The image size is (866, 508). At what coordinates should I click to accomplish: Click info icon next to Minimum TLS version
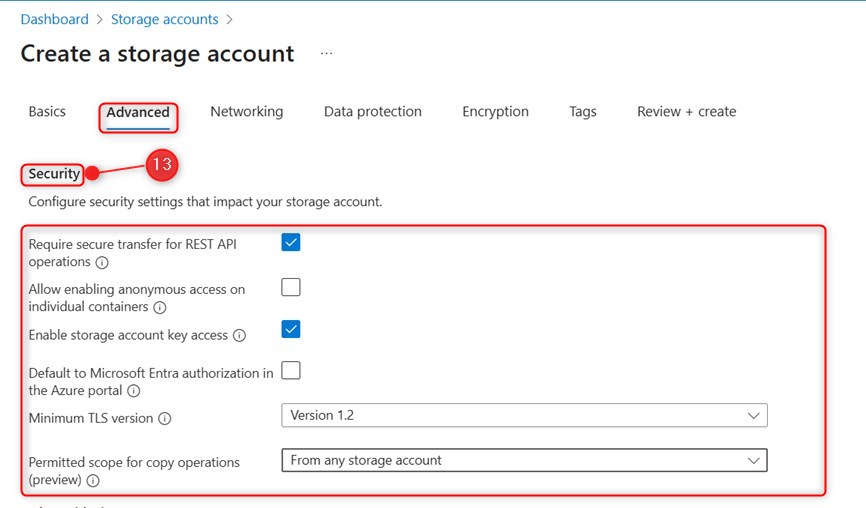point(165,419)
